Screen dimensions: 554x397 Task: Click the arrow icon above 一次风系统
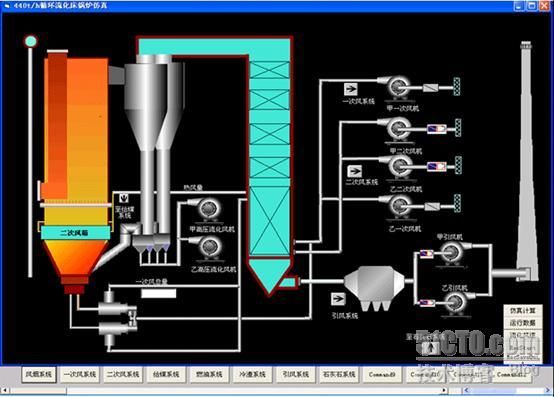point(350,89)
